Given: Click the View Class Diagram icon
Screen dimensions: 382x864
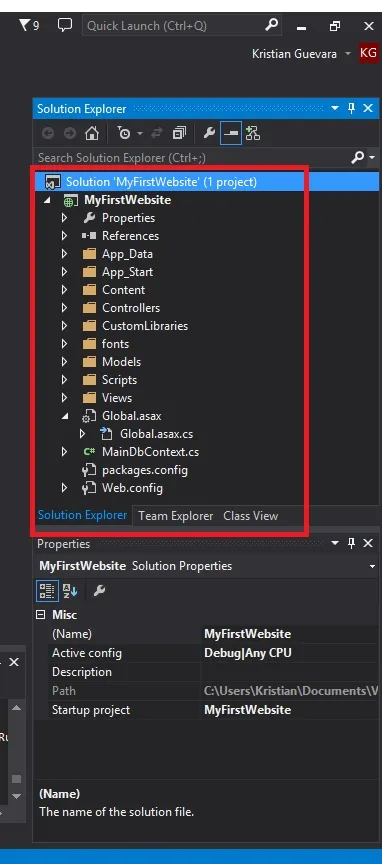Looking at the screenshot, I should (252, 133).
